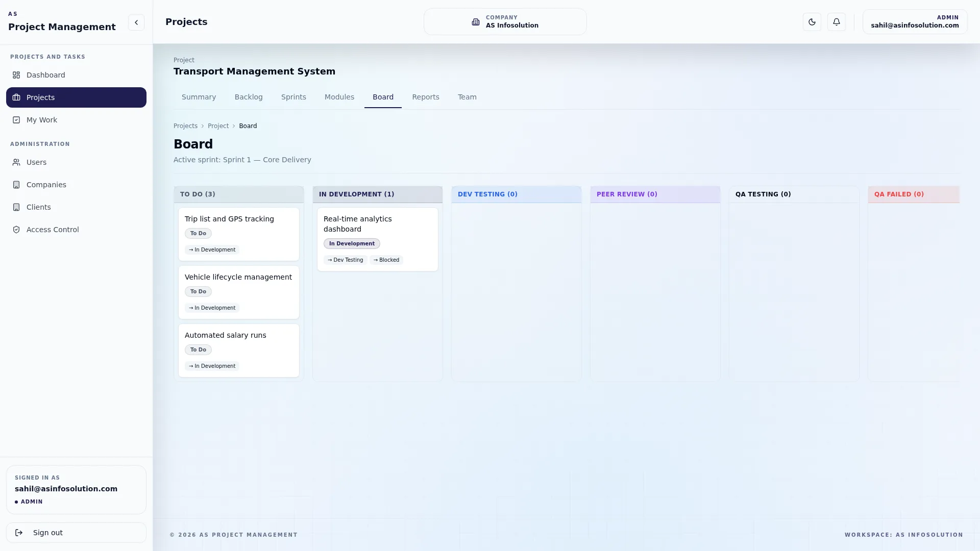Move Real-time analytics dashboard to Dev Testing
The height and width of the screenshot is (551, 980).
pos(345,260)
